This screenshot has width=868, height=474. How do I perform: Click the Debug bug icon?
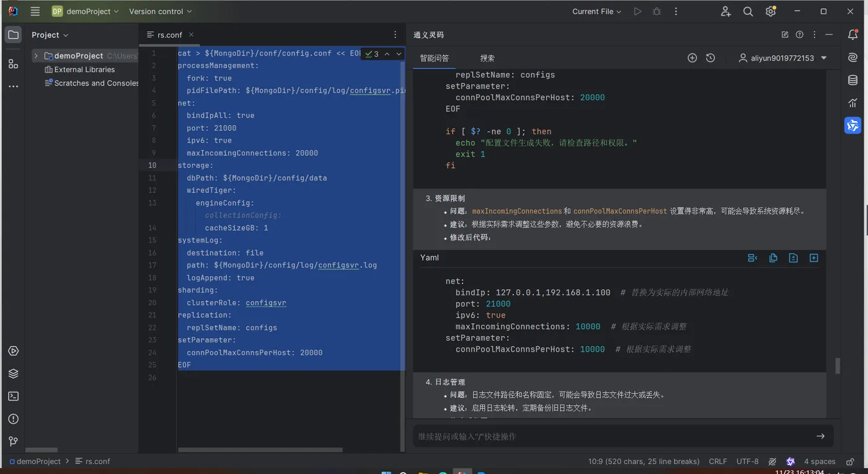tap(657, 11)
